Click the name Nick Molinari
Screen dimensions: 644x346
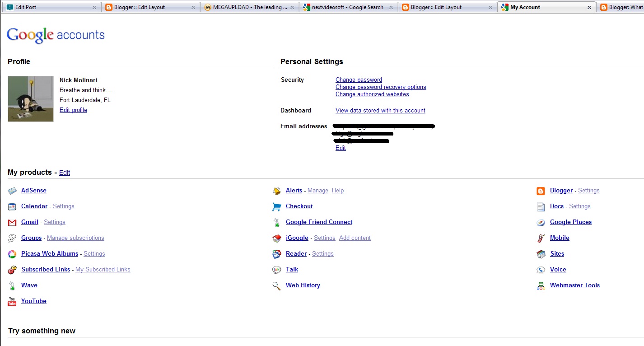pos(78,80)
